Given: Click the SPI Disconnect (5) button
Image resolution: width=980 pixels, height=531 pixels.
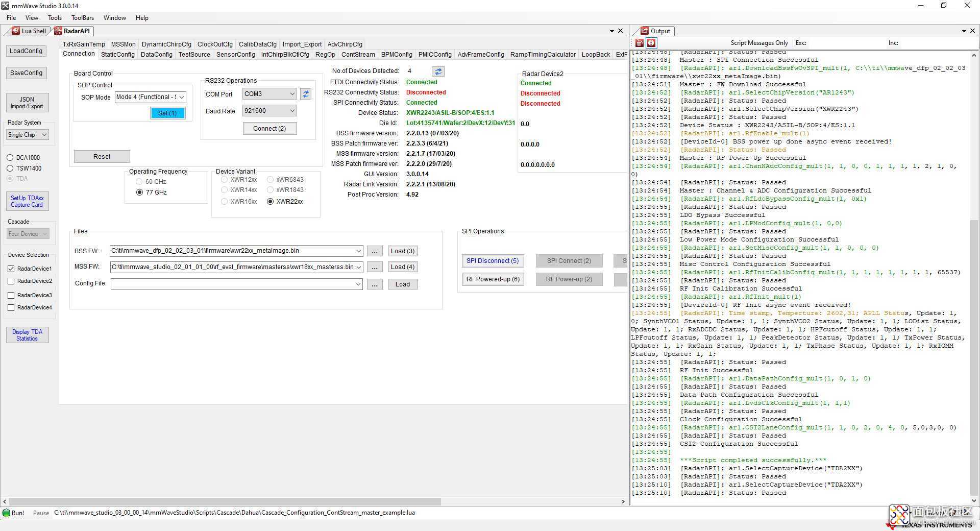Looking at the screenshot, I should pyautogui.click(x=493, y=261).
